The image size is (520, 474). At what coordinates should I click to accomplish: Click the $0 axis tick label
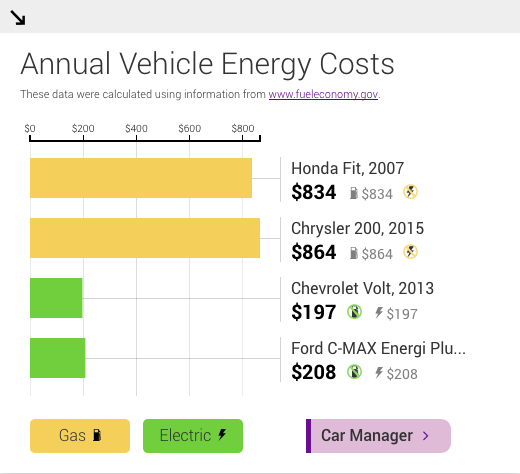[x=30, y=128]
